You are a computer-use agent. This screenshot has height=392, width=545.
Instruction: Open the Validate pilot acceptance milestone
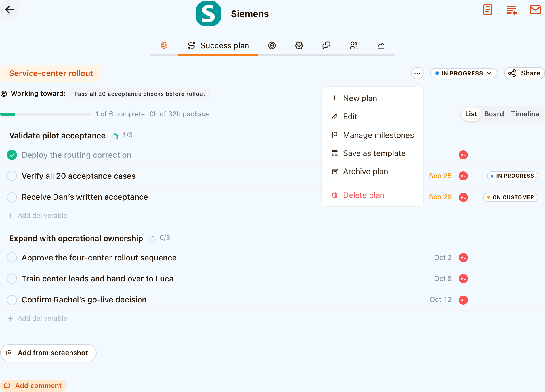(x=57, y=136)
